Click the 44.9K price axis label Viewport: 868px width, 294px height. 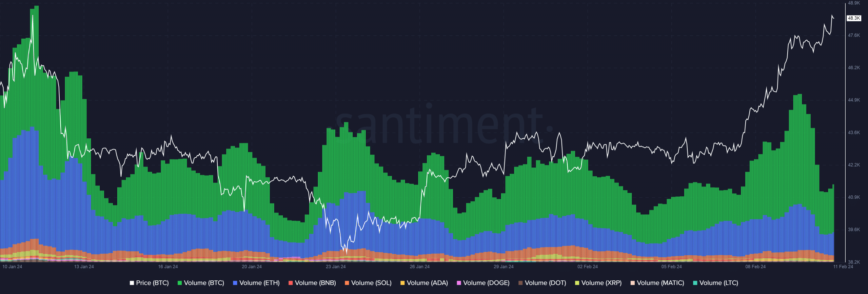point(854,100)
